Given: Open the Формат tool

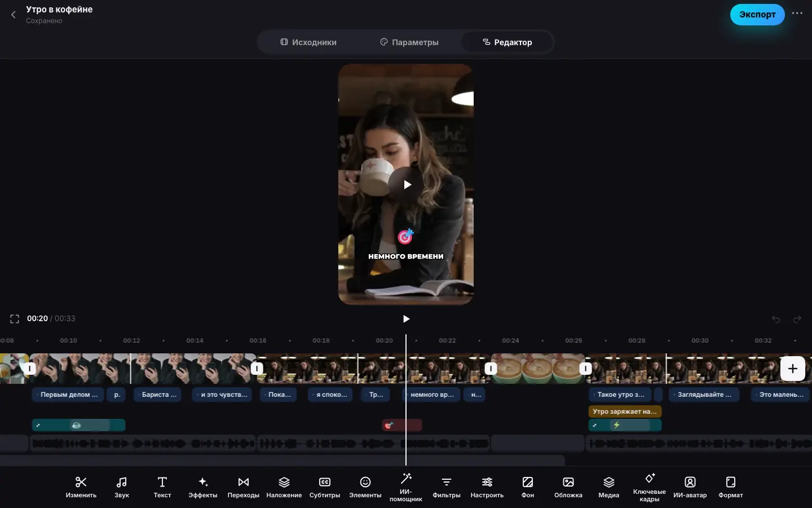Looking at the screenshot, I should tap(731, 487).
